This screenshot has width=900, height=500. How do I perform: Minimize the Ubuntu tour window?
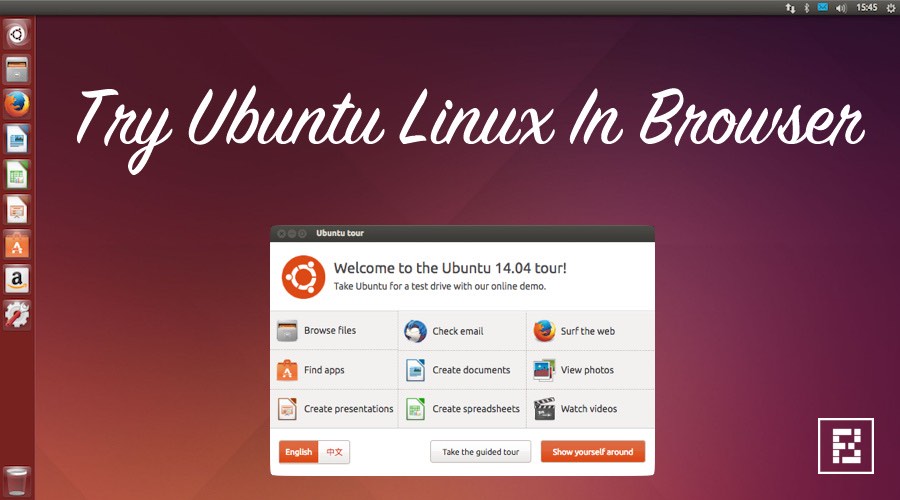[292, 234]
